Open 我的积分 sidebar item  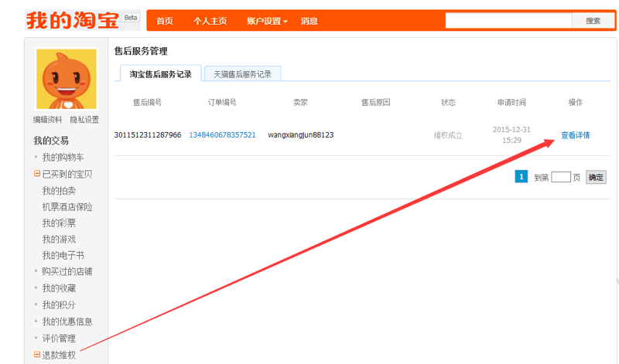tap(59, 304)
